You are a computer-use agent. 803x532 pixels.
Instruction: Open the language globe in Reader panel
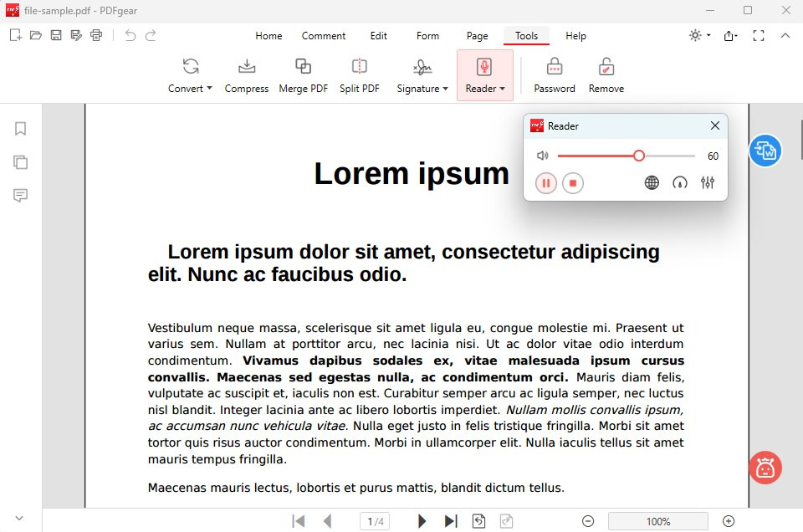coord(652,182)
